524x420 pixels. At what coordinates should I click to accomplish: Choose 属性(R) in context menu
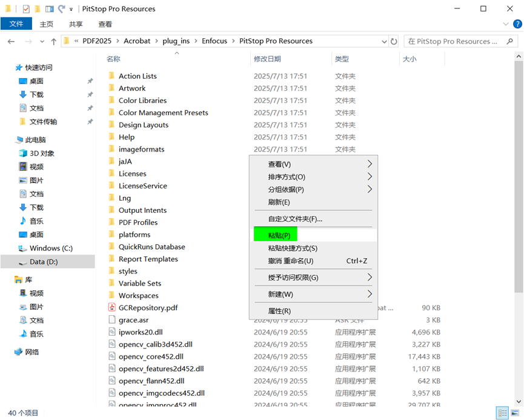click(x=313, y=311)
